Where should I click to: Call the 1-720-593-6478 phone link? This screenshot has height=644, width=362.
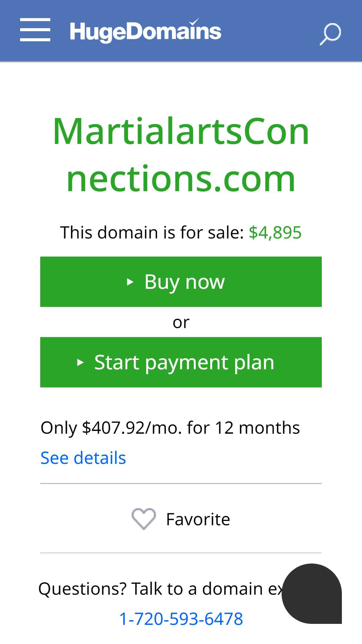pos(181,619)
